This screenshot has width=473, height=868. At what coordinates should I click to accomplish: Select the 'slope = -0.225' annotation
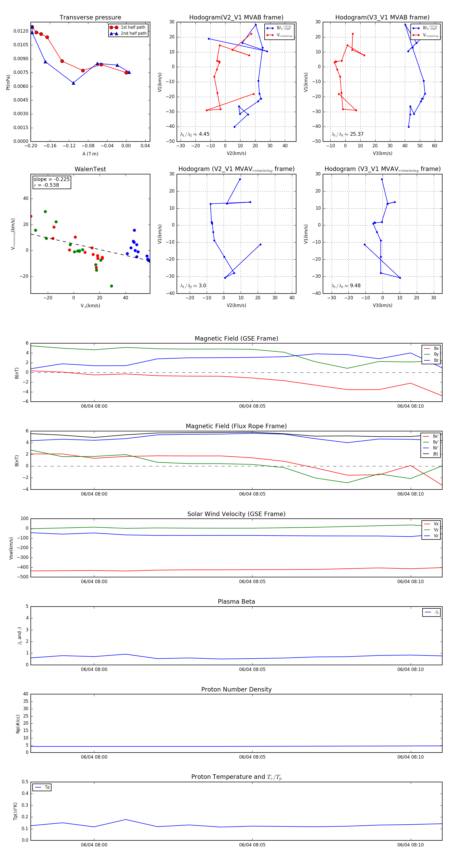click(52, 179)
